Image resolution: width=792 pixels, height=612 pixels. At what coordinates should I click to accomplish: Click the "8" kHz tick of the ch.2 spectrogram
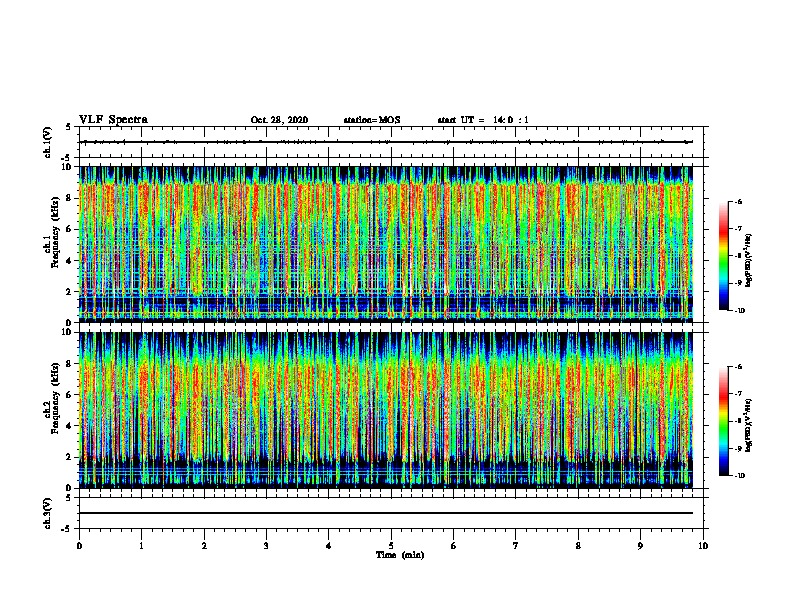click(x=69, y=364)
